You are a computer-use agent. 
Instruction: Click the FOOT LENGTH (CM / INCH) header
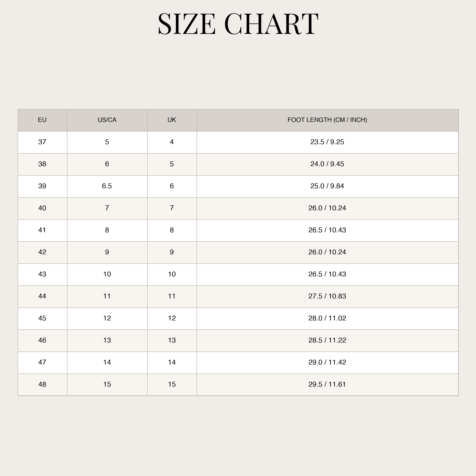click(x=327, y=120)
